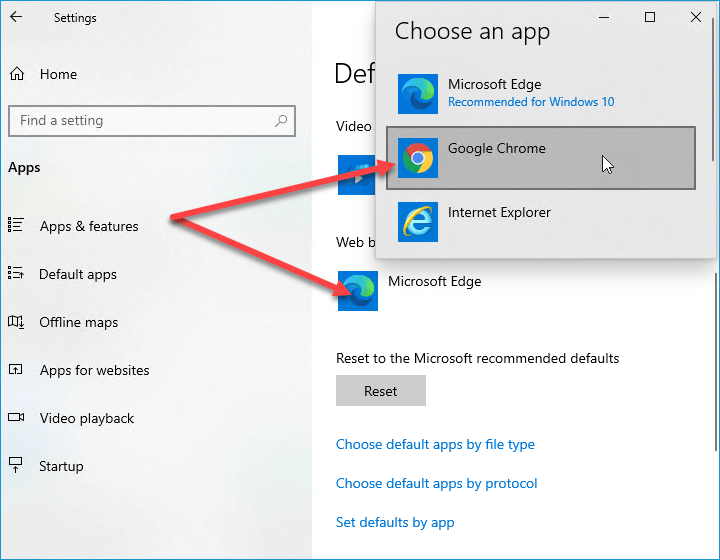Viewport: 720px width, 560px height.
Task: Open Home in Settings sidebar
Action: [x=58, y=74]
